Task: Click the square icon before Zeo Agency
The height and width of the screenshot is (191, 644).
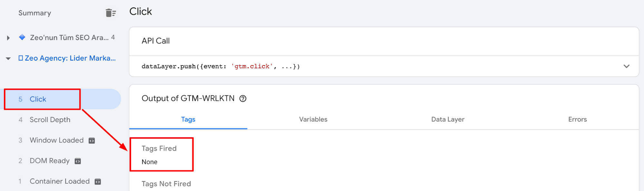Action: (x=21, y=58)
